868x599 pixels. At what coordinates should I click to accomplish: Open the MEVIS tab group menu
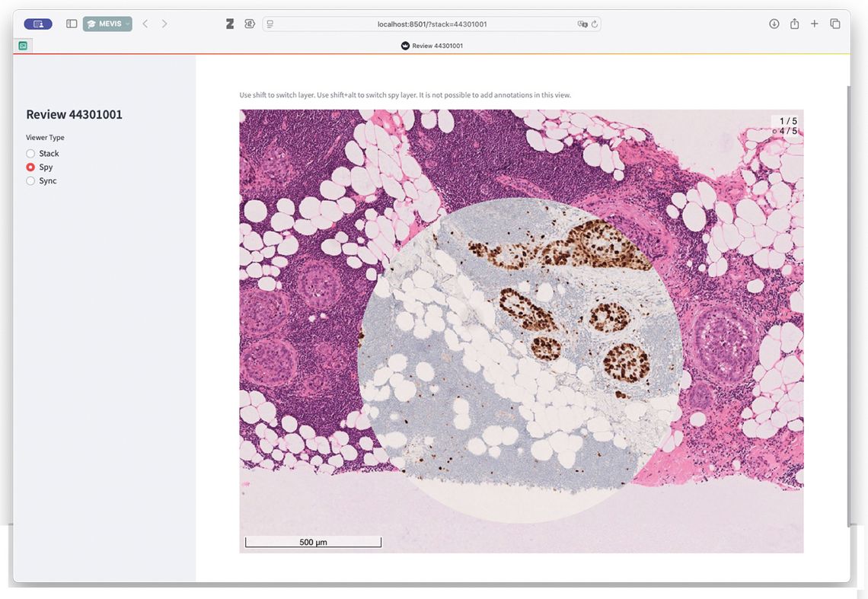click(107, 24)
